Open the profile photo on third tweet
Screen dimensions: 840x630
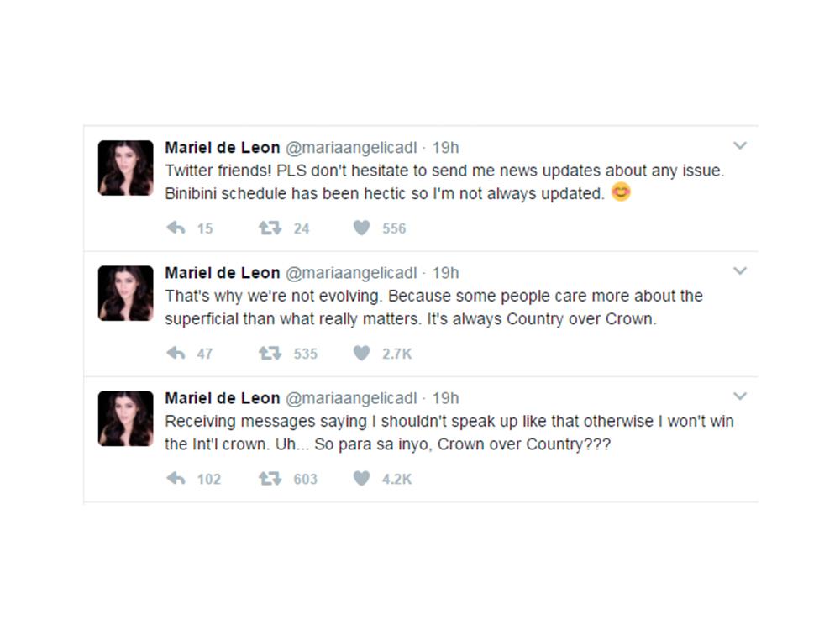pyautogui.click(x=126, y=418)
